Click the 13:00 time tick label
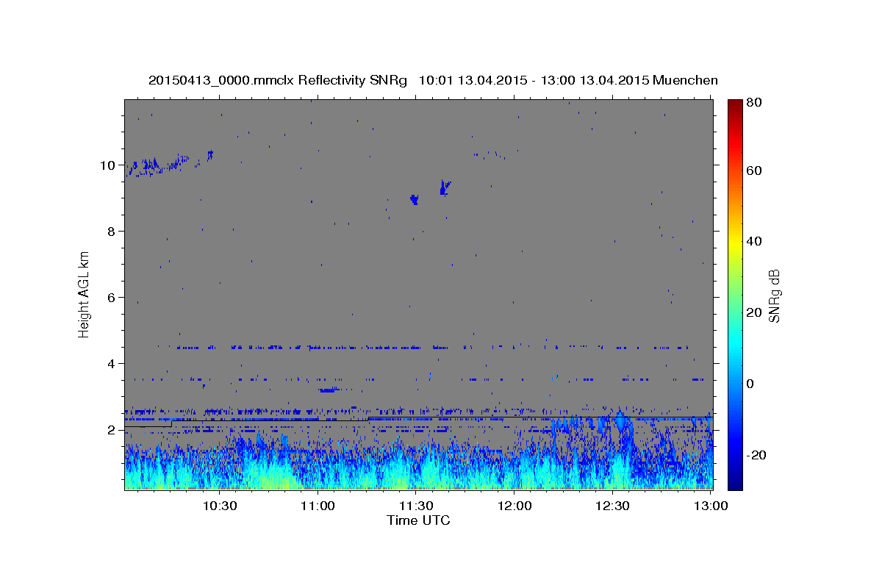The width and height of the screenshot is (882, 588). click(711, 506)
